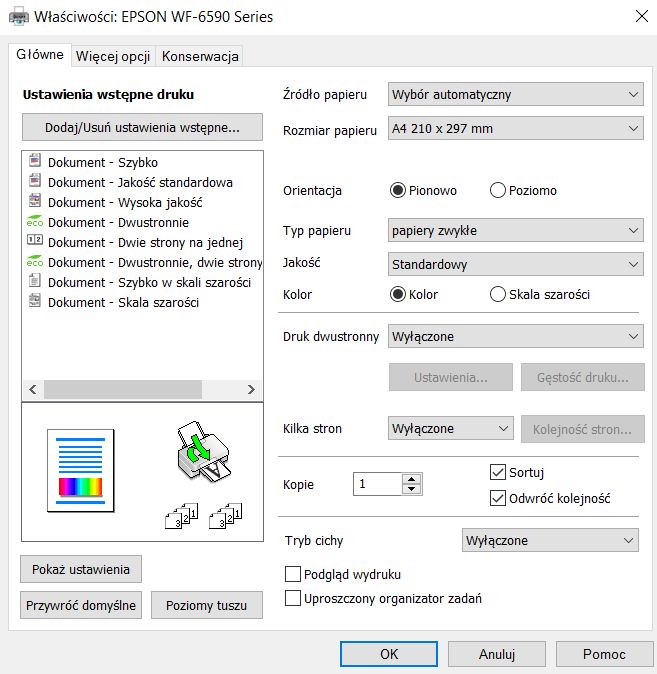Screen dimensions: 657x674
Task: Choose the eco icon for Dokument - Dwustronnie
Action: coord(35,221)
